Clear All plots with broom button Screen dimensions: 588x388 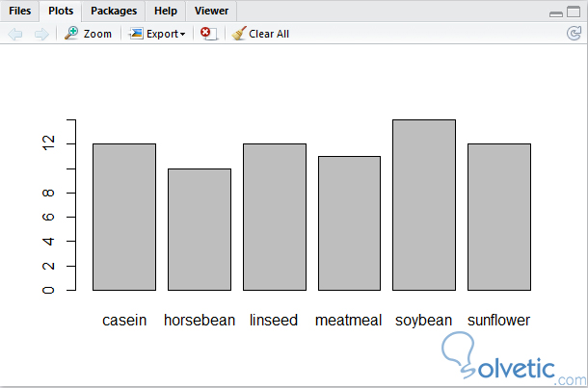(x=260, y=34)
